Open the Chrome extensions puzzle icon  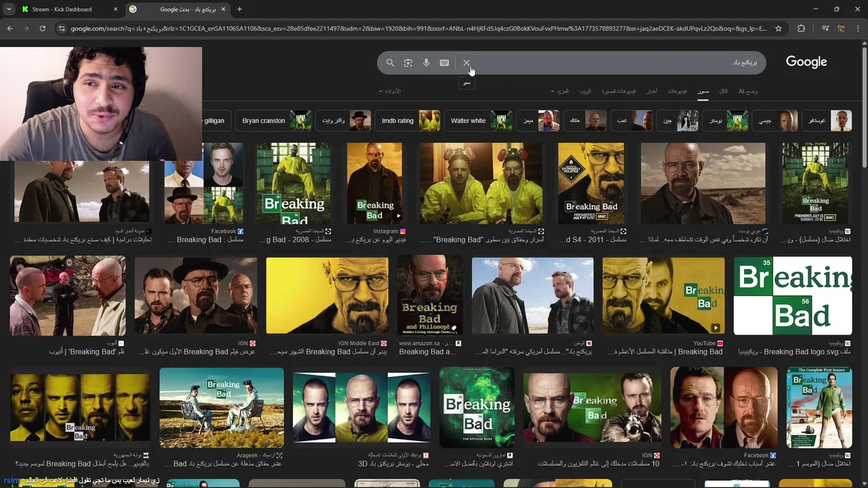point(802,28)
